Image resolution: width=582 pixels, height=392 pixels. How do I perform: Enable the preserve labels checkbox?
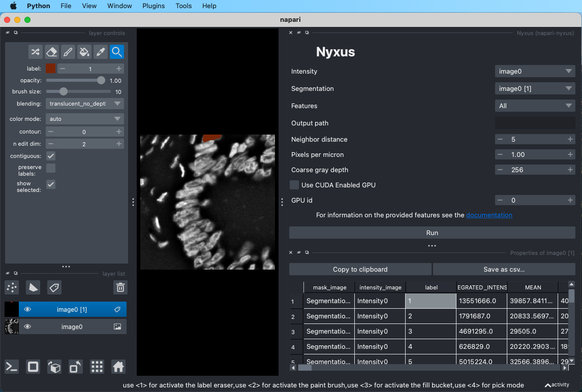[51, 168]
